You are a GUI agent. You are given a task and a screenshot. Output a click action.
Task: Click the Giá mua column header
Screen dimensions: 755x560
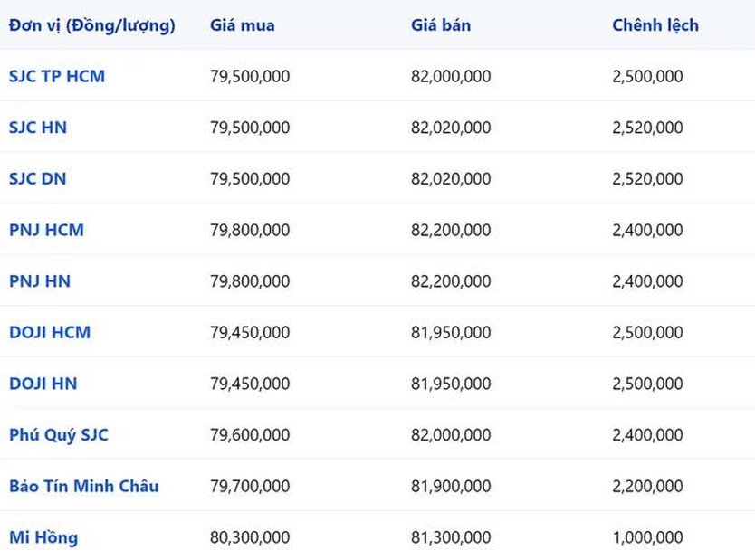[x=243, y=25]
